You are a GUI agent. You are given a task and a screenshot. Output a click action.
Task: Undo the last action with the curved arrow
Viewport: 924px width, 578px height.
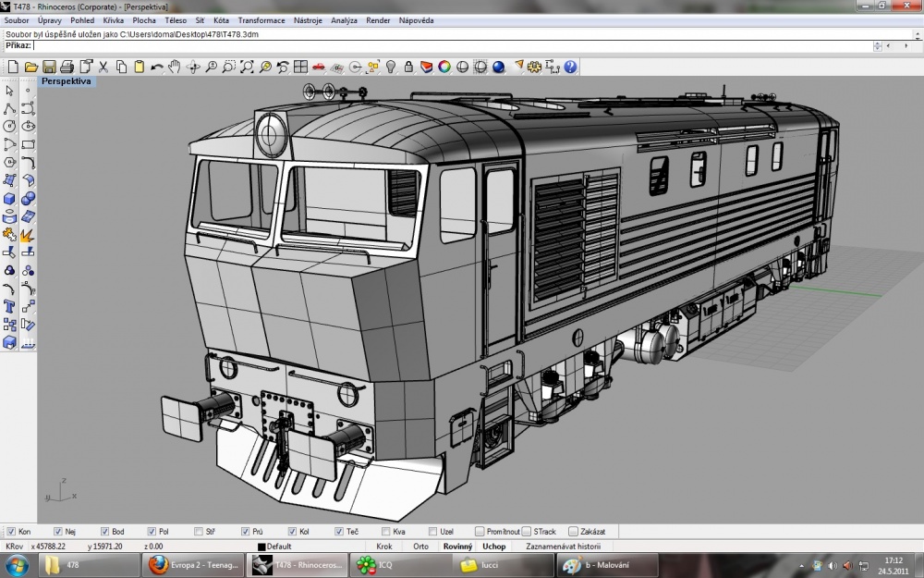[x=157, y=67]
